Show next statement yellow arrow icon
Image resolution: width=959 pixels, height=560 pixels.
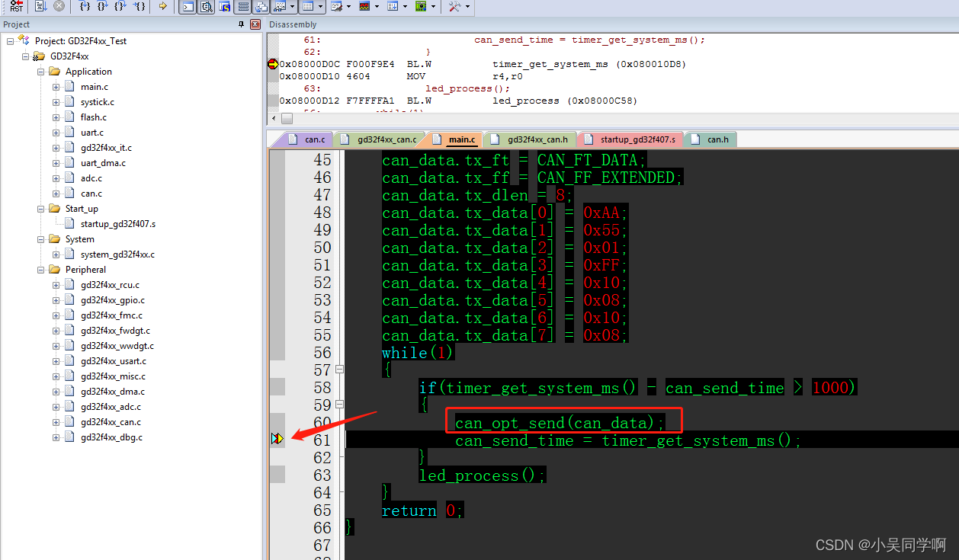(x=162, y=7)
